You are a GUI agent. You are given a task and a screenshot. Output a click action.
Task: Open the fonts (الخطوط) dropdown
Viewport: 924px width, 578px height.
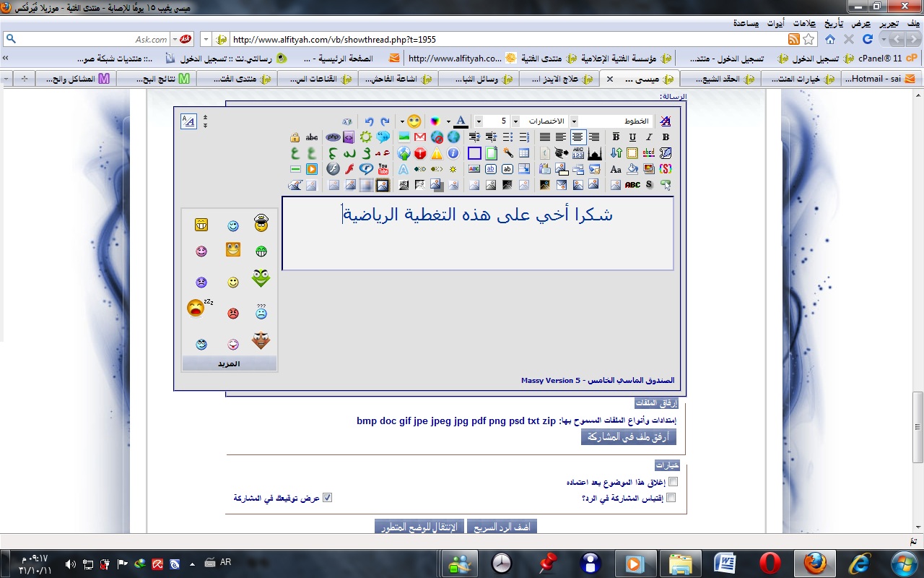tap(574, 121)
